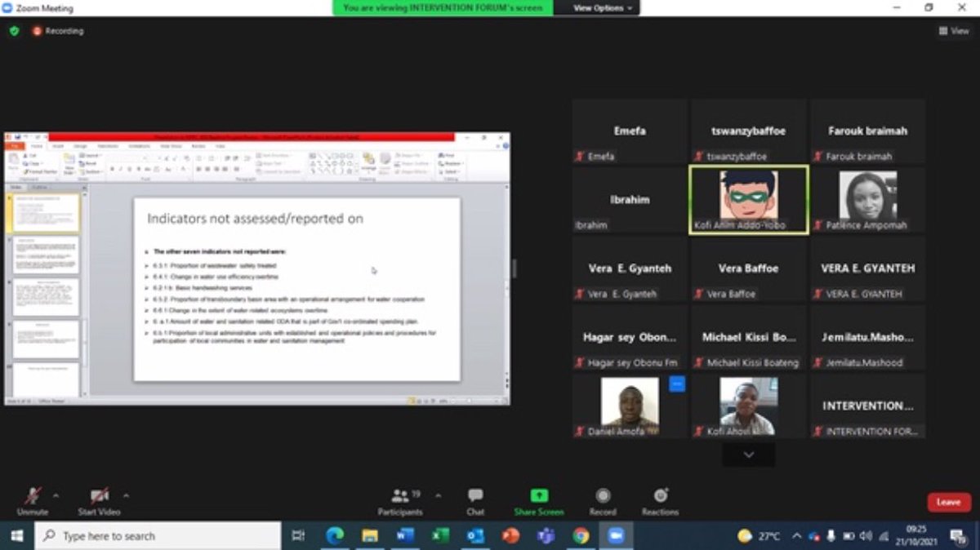Open Excel from the taskbar
The width and height of the screenshot is (980, 550).
click(x=440, y=536)
